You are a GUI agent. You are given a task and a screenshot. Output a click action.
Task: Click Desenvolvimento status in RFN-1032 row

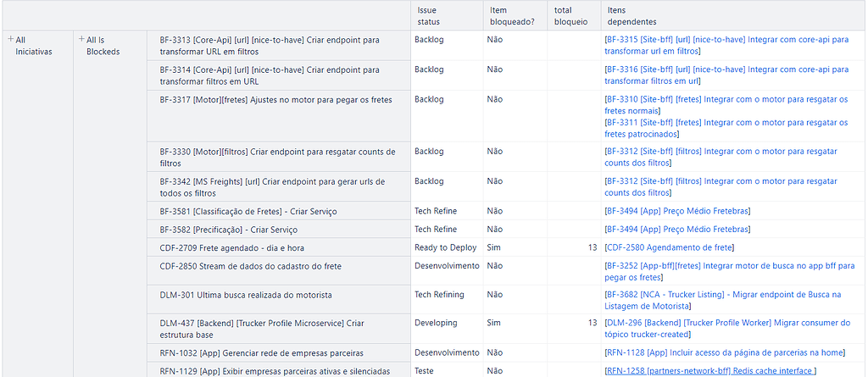click(x=447, y=352)
